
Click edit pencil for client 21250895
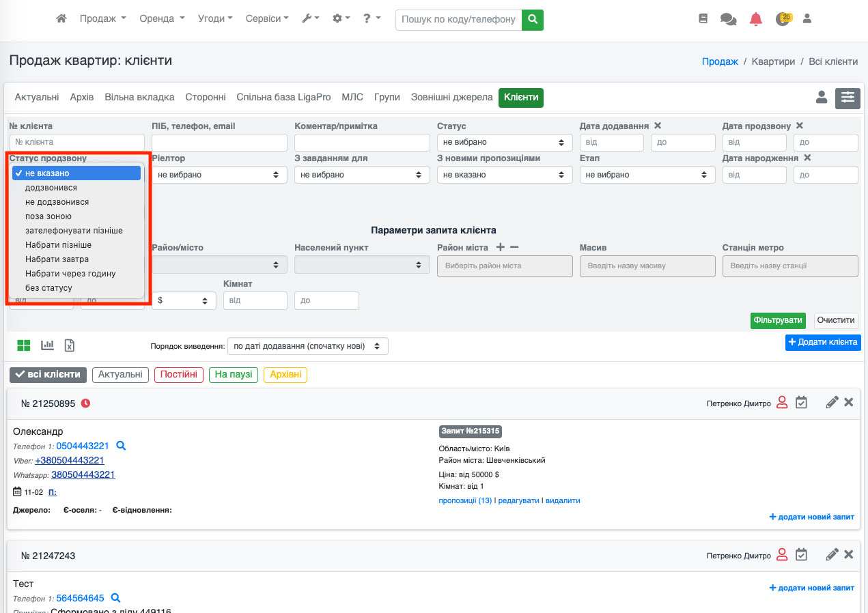[x=831, y=403]
